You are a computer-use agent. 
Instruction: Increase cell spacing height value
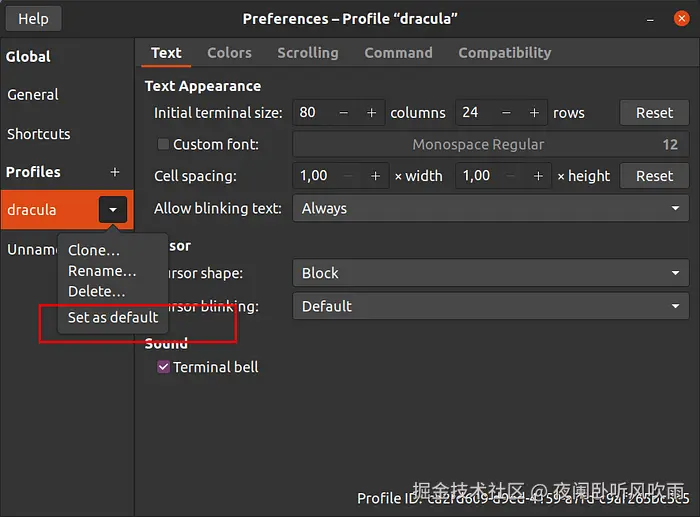tap(538, 176)
